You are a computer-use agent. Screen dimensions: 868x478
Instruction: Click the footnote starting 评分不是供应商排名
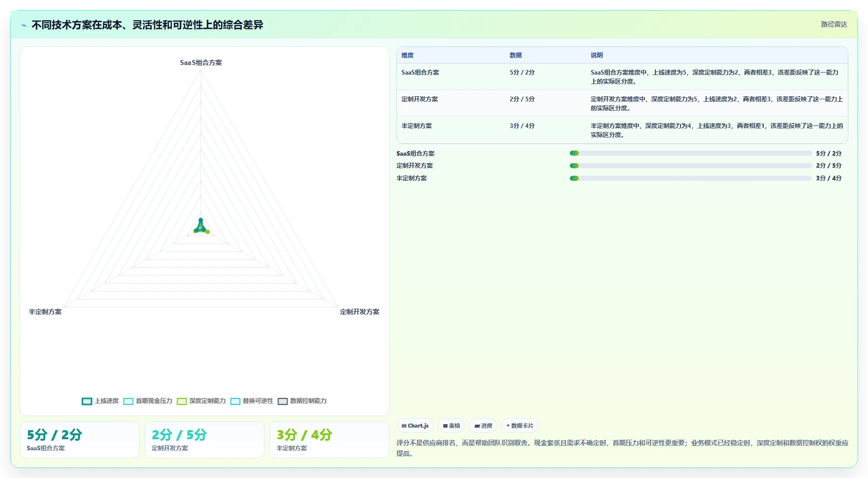(x=622, y=448)
